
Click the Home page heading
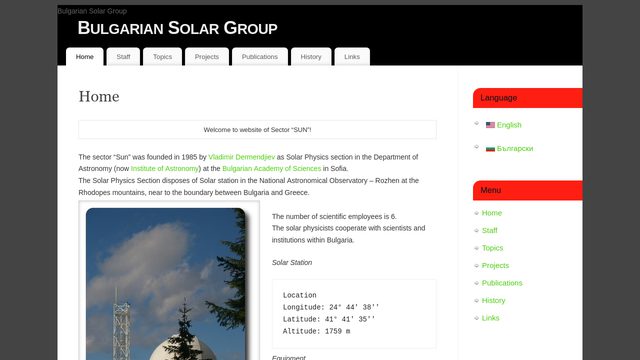point(99,97)
